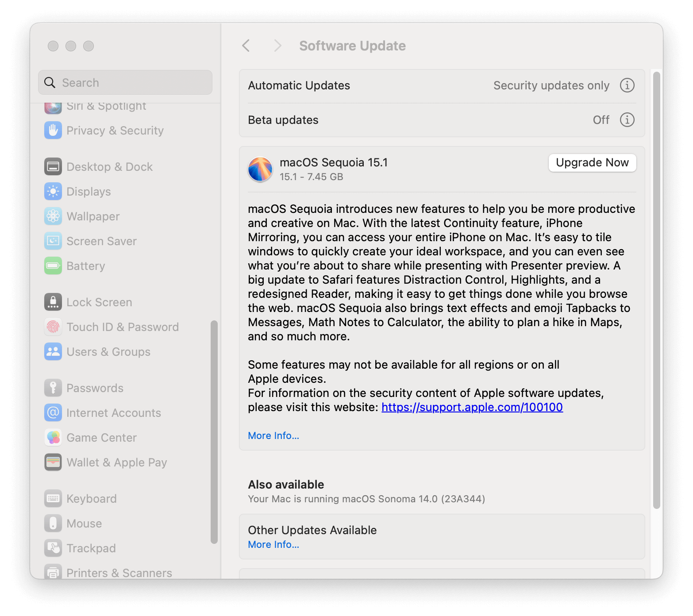Click the macOS Sequoia 15.1 title

334,162
